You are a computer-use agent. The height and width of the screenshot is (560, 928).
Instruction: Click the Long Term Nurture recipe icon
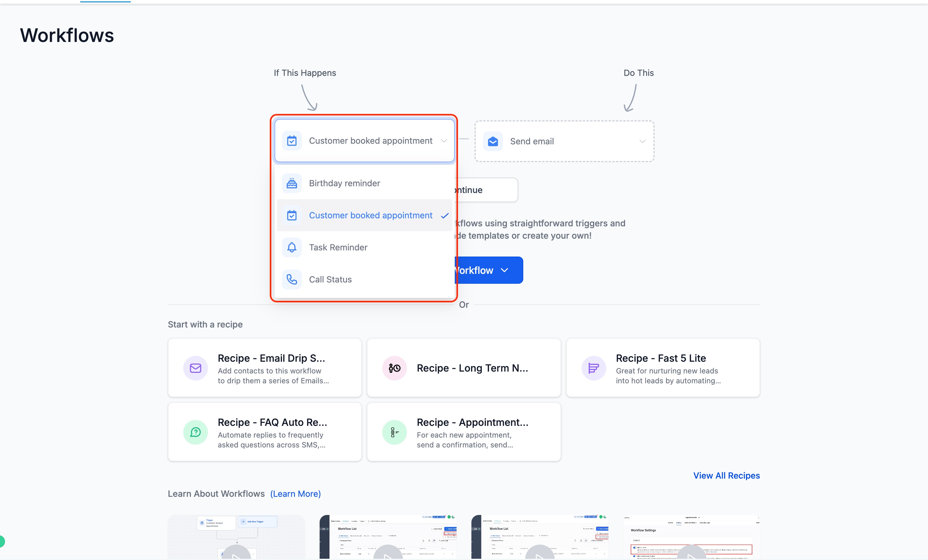394,368
